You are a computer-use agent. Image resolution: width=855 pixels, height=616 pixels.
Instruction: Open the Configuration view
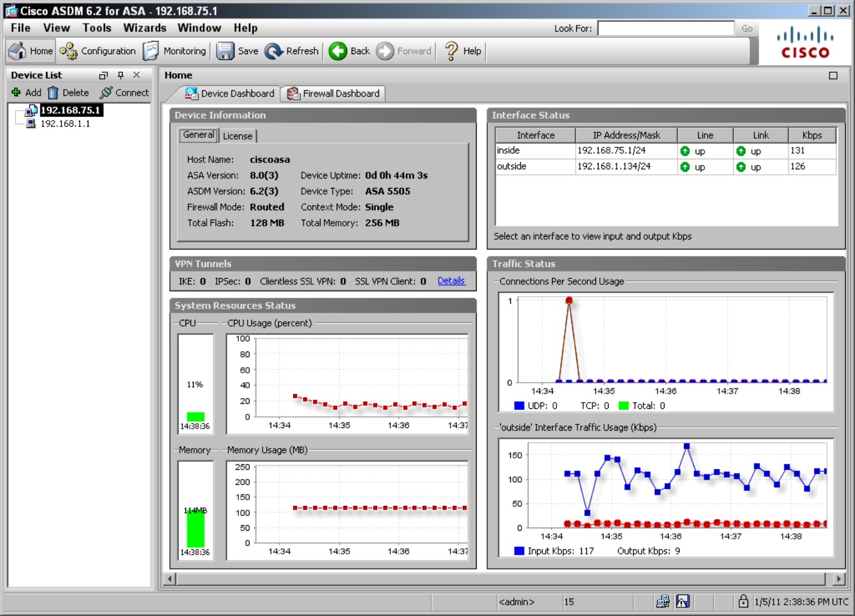coord(98,51)
